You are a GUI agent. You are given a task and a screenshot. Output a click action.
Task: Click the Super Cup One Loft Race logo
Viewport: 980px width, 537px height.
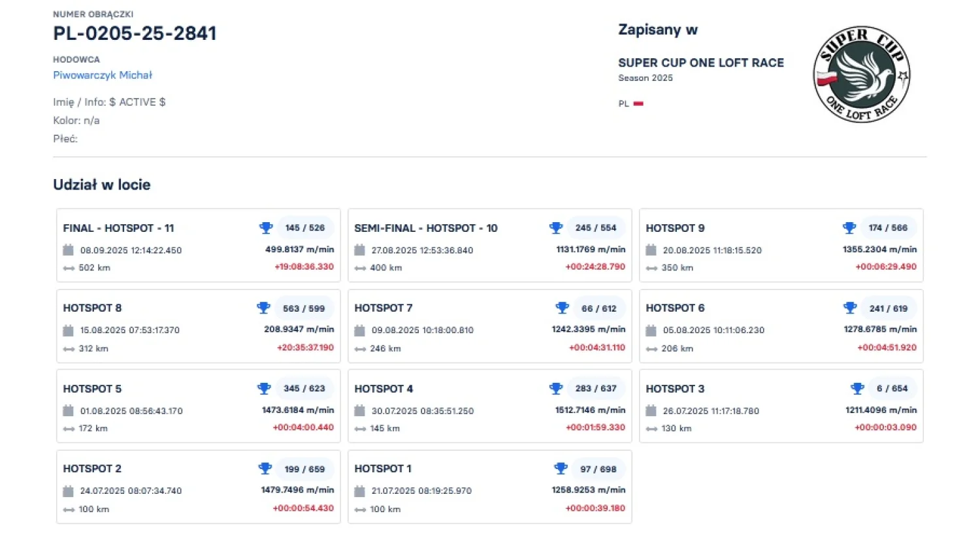click(x=862, y=74)
